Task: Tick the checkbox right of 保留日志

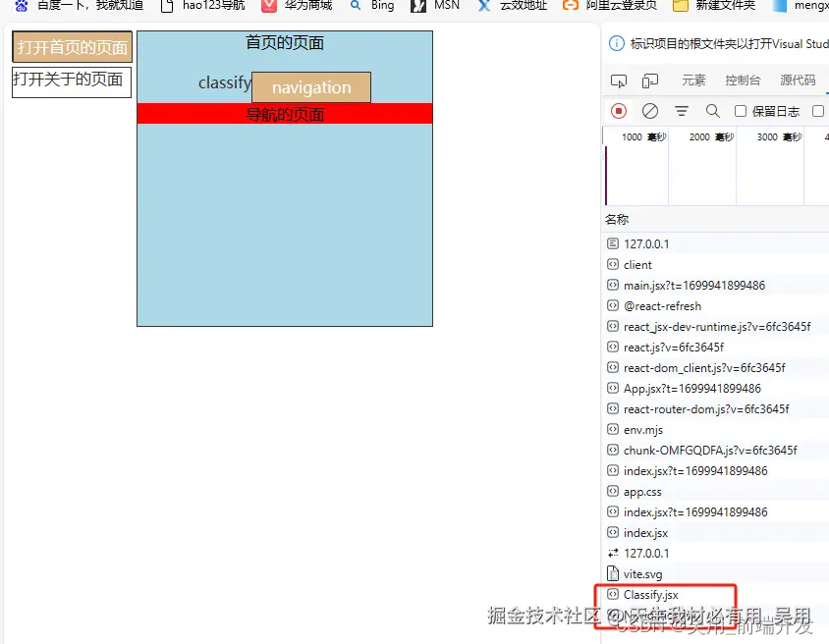Action: [818, 111]
